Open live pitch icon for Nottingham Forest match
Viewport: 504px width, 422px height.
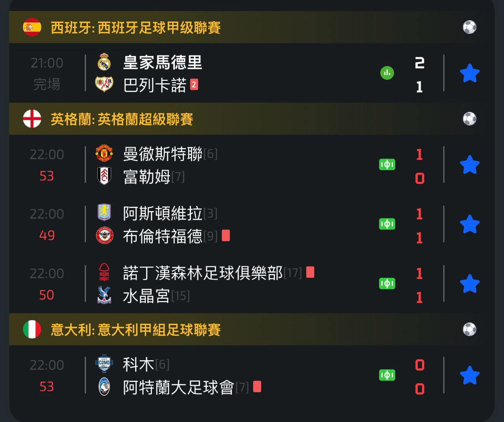click(x=387, y=283)
